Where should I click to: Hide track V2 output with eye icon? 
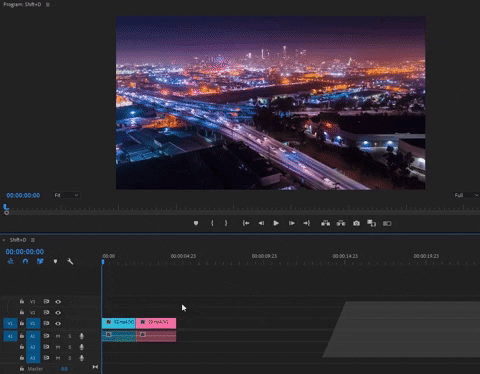point(58,313)
